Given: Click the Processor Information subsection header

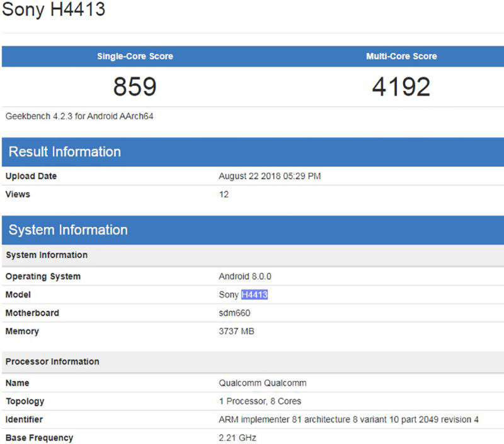Looking at the screenshot, I should pyautogui.click(x=52, y=361).
